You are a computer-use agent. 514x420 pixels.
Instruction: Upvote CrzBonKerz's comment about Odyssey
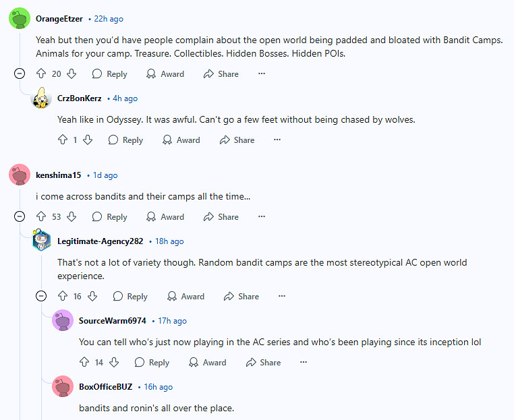pos(63,140)
